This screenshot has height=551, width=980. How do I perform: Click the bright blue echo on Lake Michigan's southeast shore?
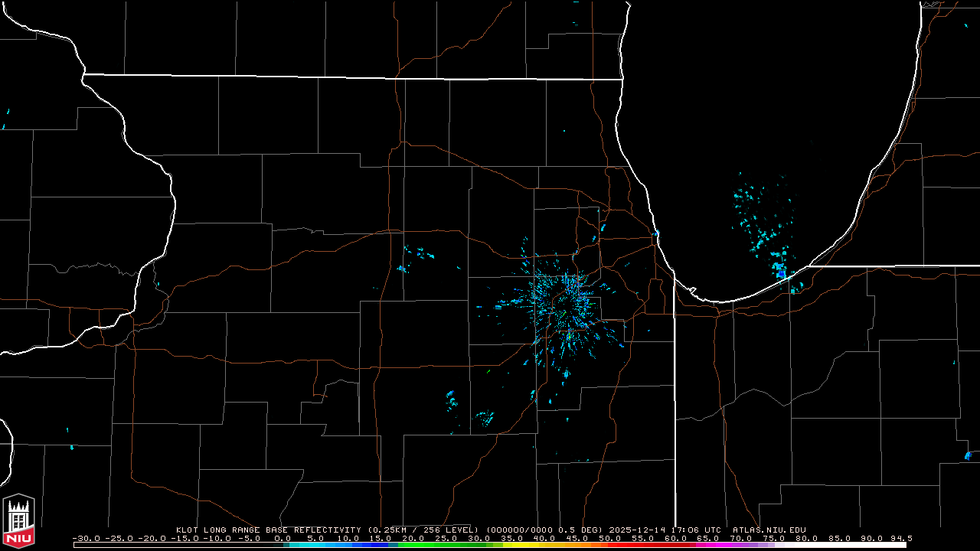pos(780,270)
